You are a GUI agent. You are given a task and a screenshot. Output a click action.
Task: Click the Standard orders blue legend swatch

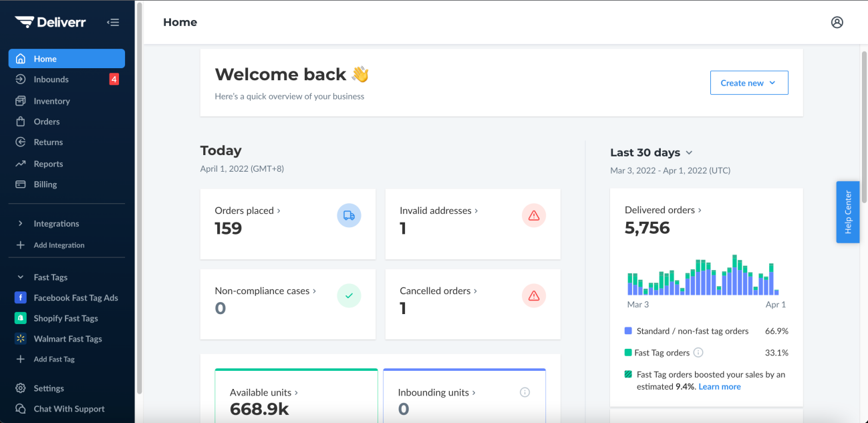coord(628,331)
